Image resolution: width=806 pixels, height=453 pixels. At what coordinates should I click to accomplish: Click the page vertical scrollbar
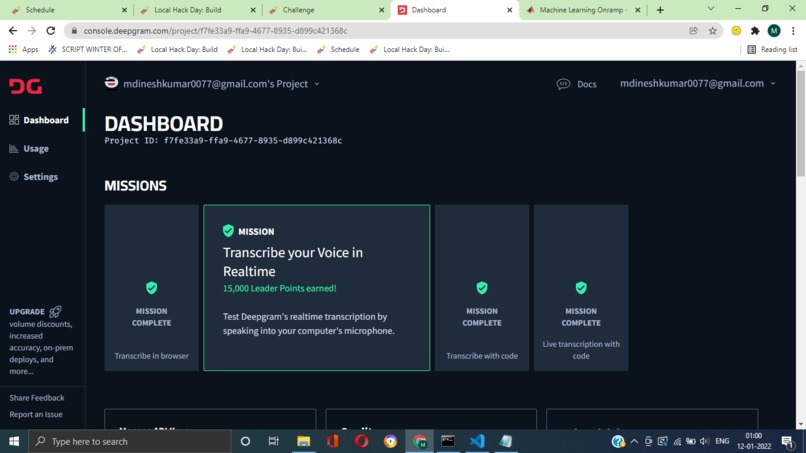click(x=801, y=123)
